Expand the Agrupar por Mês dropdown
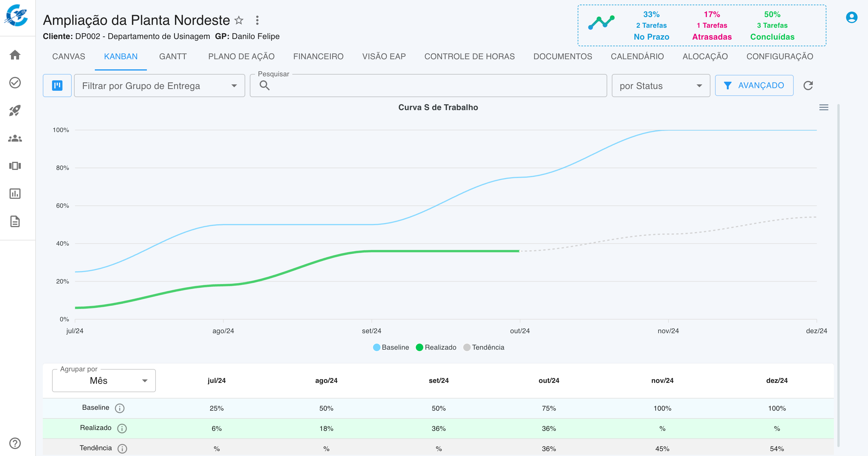 click(104, 381)
